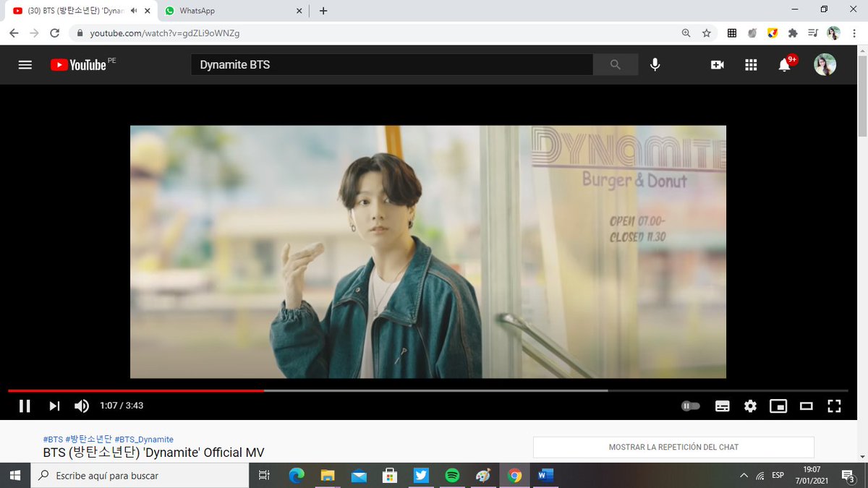This screenshot has height=488, width=868.
Task: Expand hidden system tray icons
Action: coord(744,475)
